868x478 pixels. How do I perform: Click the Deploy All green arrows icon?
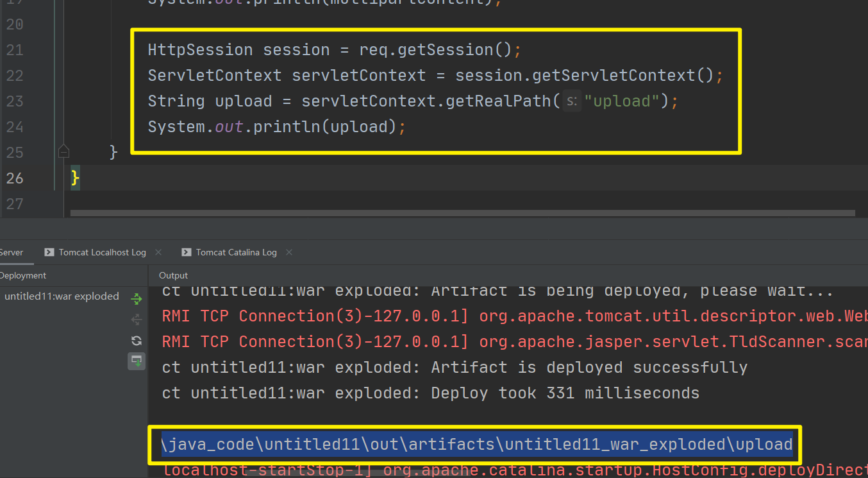click(137, 298)
